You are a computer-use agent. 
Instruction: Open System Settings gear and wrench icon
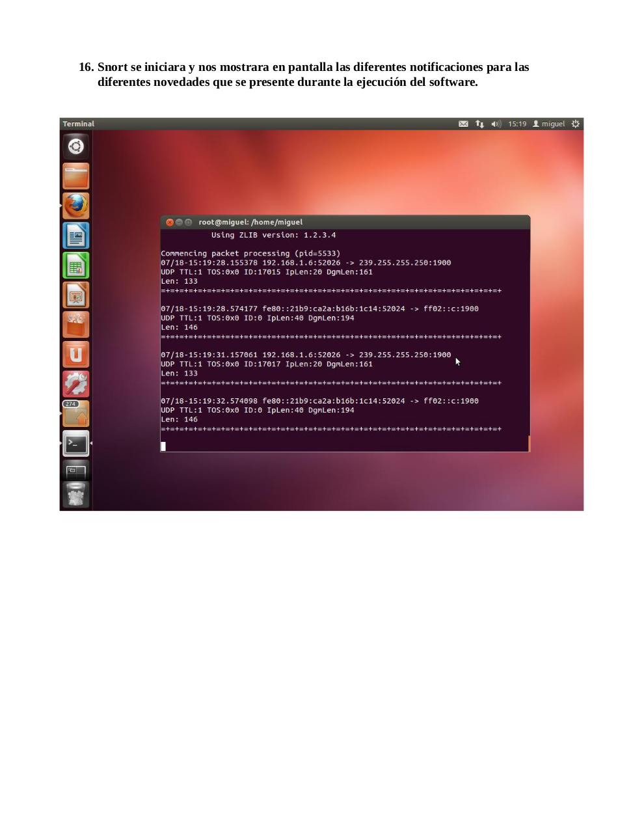pyautogui.click(x=76, y=384)
